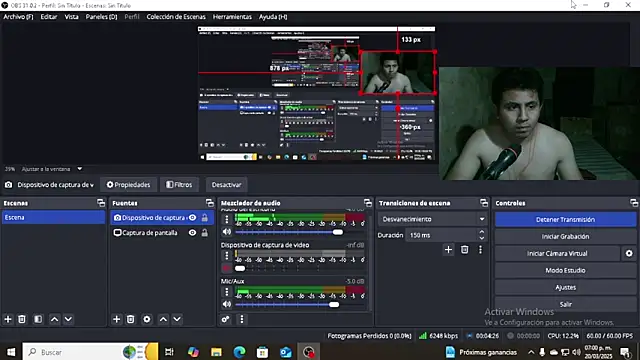Image resolution: width=640 pixels, height=360 pixels.
Task: Add a scene transition with plus icon
Action: pyautogui.click(x=448, y=249)
